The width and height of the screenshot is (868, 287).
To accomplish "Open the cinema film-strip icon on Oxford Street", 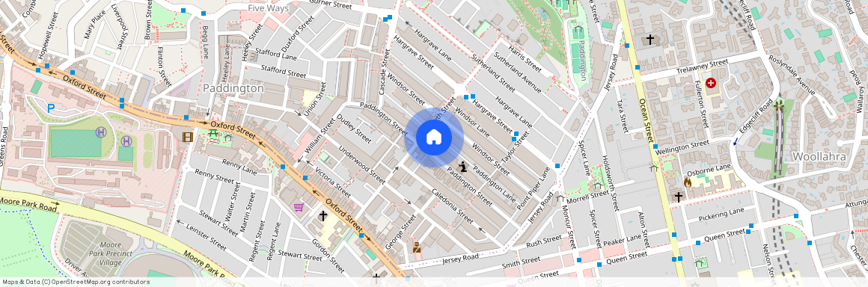I will tap(188, 137).
